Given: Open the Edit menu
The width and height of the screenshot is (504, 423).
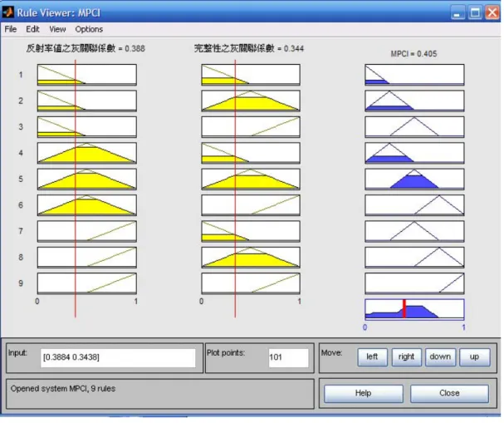Looking at the screenshot, I should pos(32,29).
